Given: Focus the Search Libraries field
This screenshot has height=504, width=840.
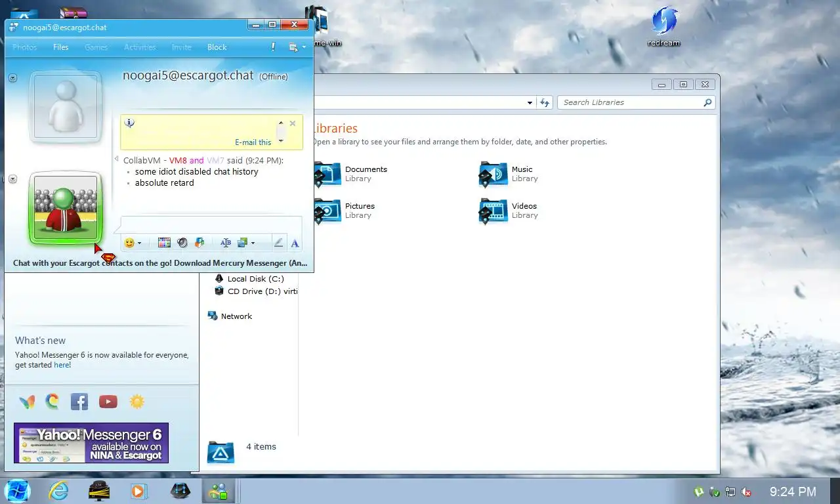Looking at the screenshot, I should tap(636, 102).
